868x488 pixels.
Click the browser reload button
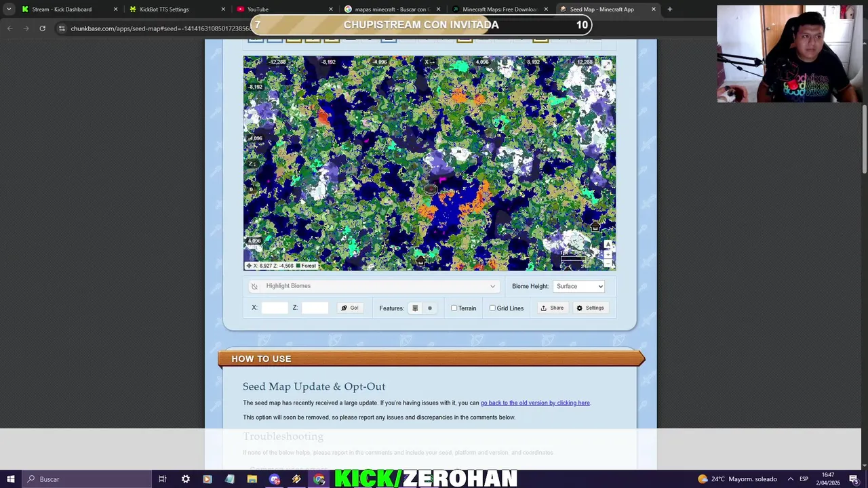point(42,28)
